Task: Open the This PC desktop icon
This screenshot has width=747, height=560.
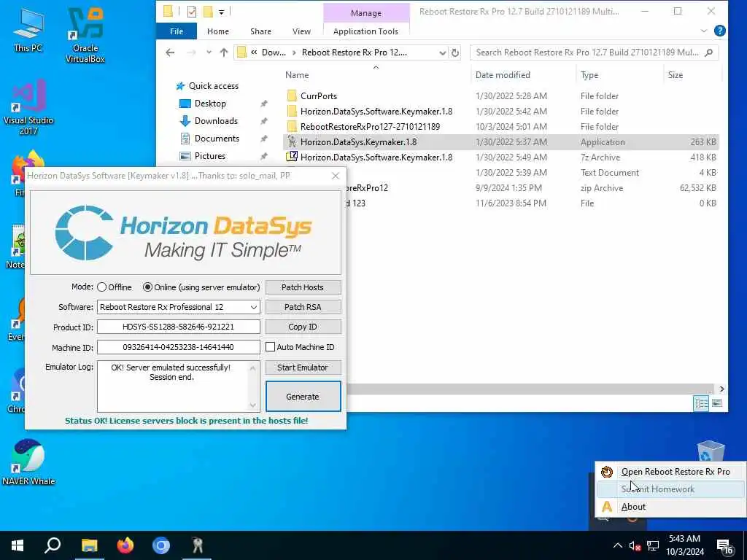Action: pyautogui.click(x=28, y=29)
